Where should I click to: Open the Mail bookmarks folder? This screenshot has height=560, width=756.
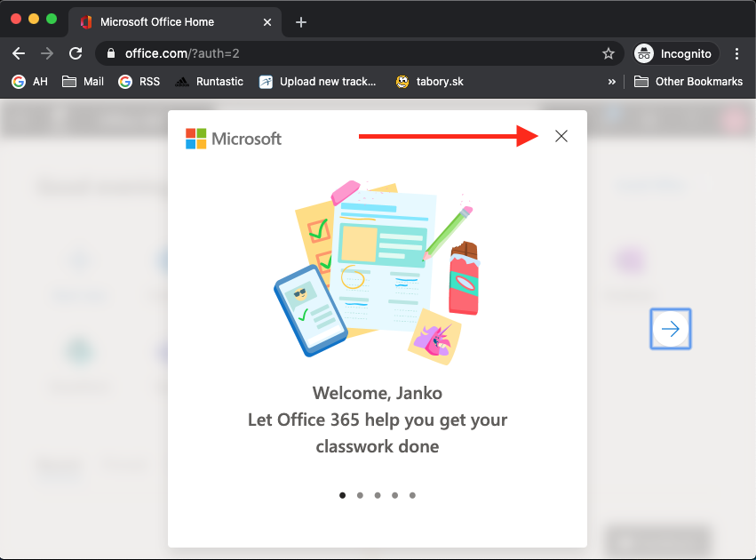[x=83, y=82]
